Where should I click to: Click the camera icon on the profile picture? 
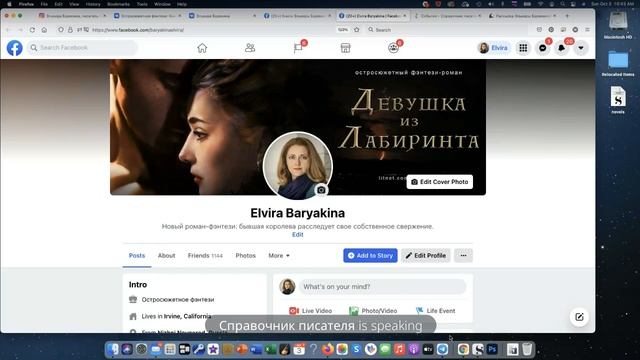tap(321, 190)
